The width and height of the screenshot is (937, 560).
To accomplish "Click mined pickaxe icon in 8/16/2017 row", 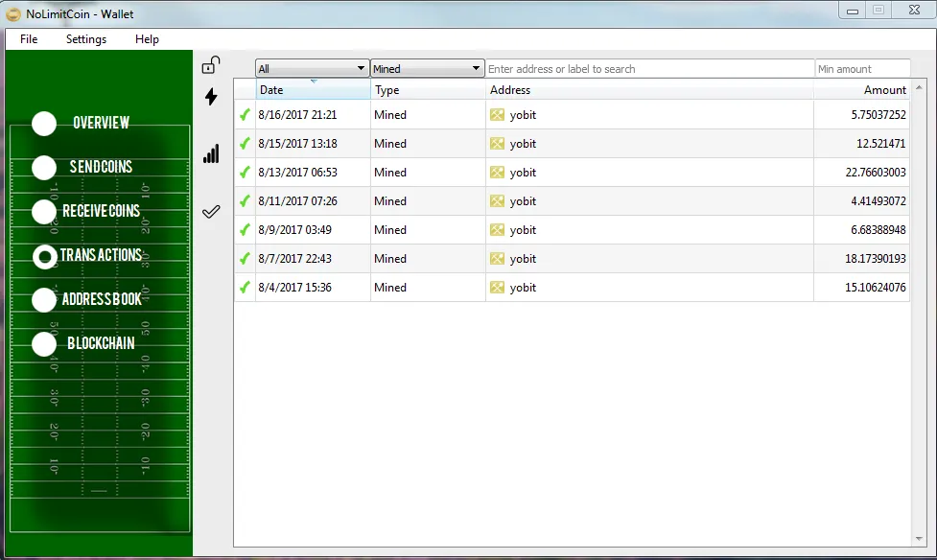I will click(497, 115).
